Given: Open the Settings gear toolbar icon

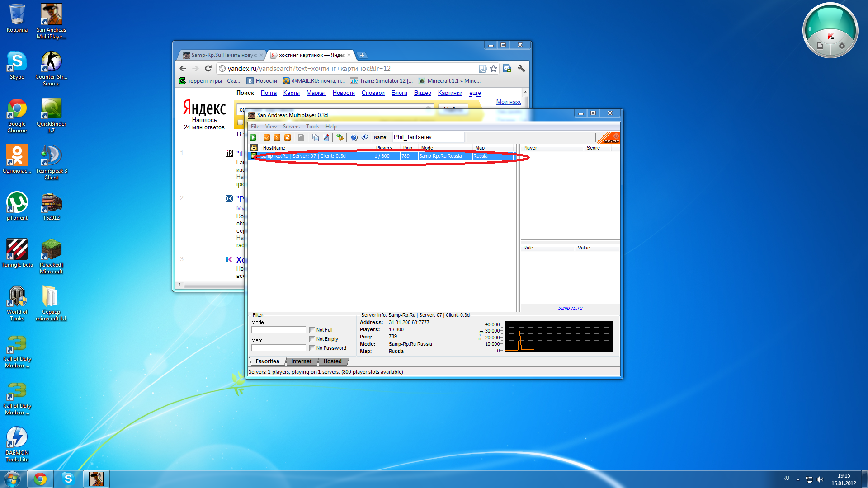Looking at the screenshot, I should 340,137.
